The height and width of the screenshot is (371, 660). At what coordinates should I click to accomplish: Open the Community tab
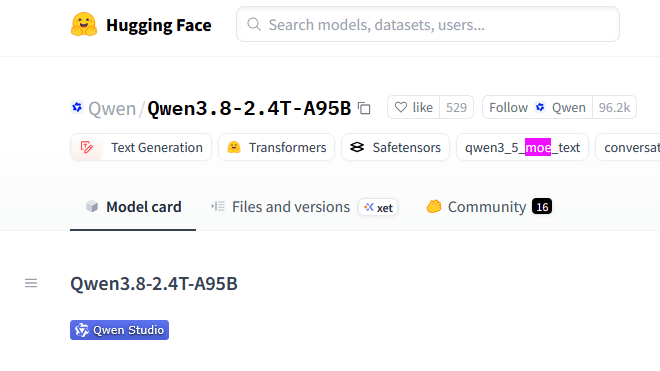(x=489, y=207)
